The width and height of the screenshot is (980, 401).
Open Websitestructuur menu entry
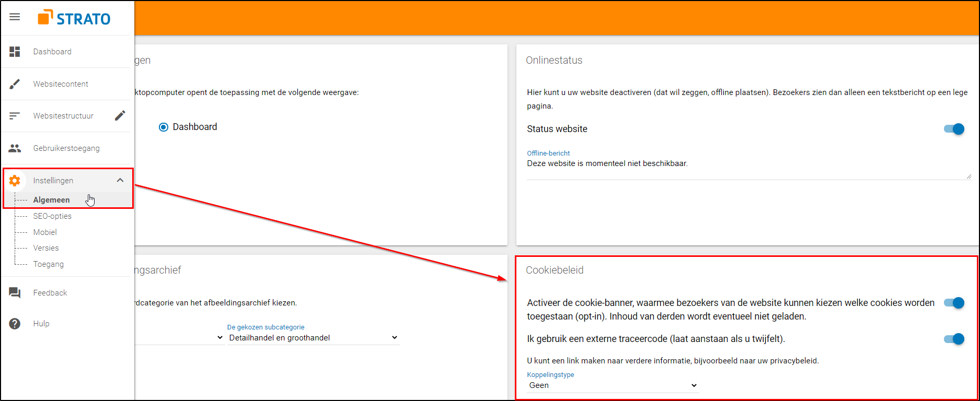63,116
